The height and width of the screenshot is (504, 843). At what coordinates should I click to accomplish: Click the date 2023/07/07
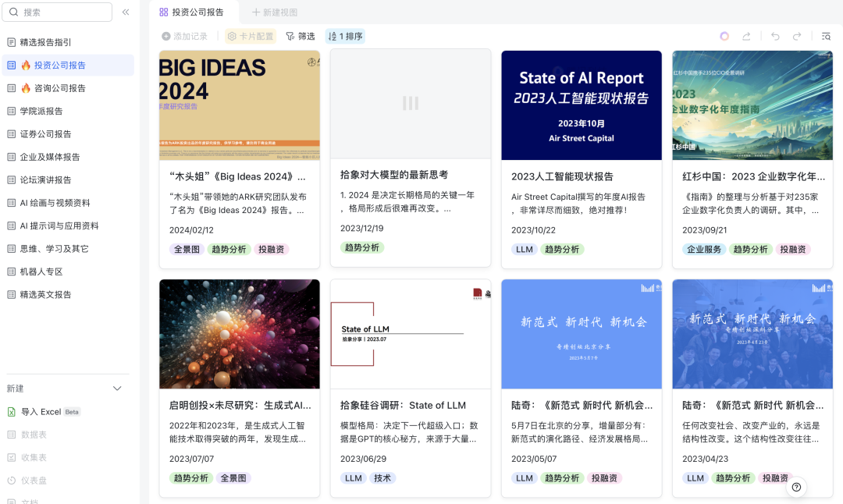pyautogui.click(x=191, y=459)
